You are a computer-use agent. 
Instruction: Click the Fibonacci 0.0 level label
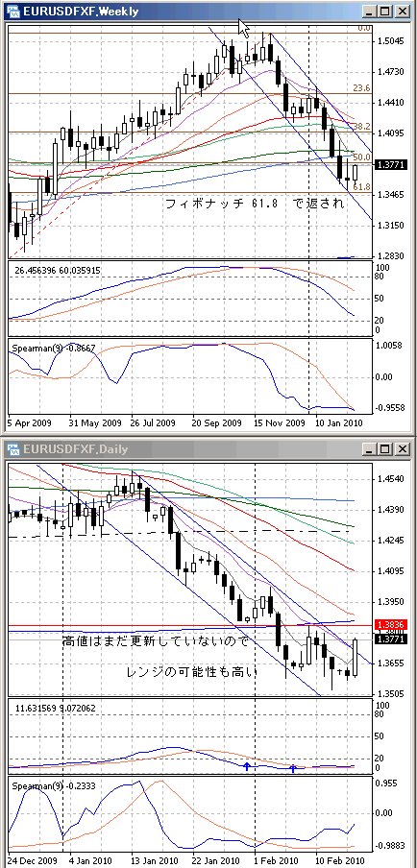tap(364, 28)
